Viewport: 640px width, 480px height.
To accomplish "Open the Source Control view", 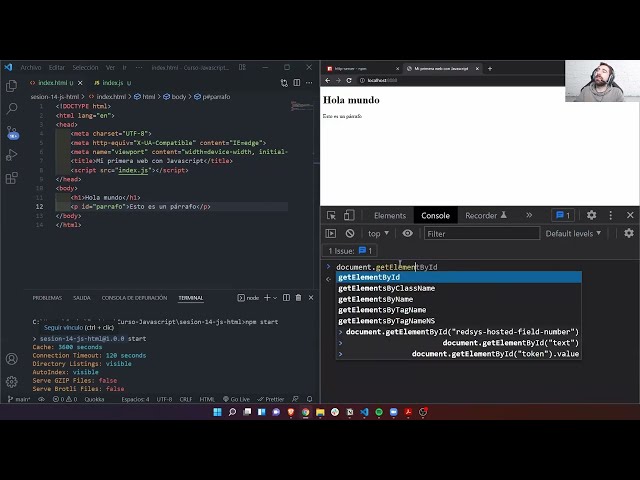I will pos(12,133).
